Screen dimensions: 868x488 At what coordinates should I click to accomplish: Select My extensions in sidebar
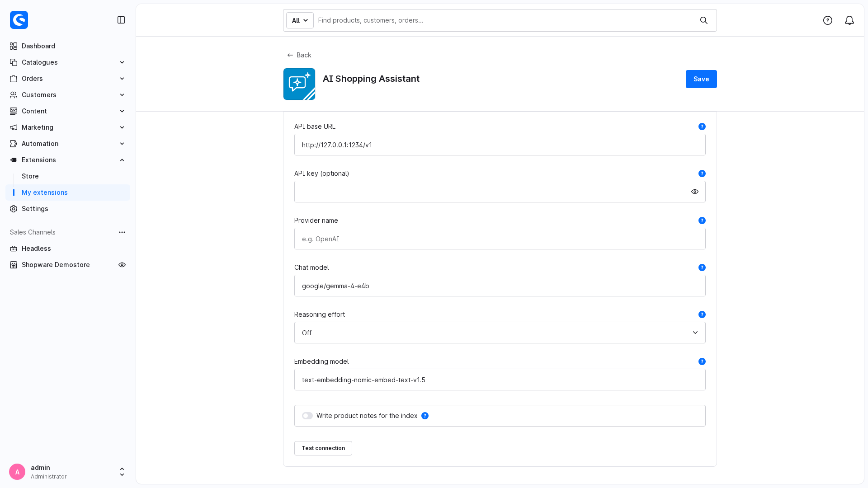68,192
